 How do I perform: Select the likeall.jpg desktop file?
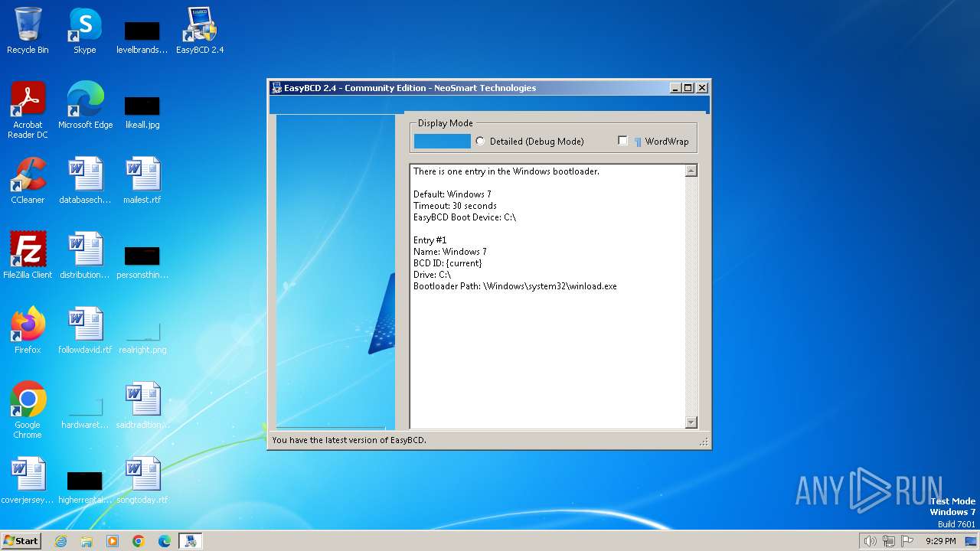(142, 110)
